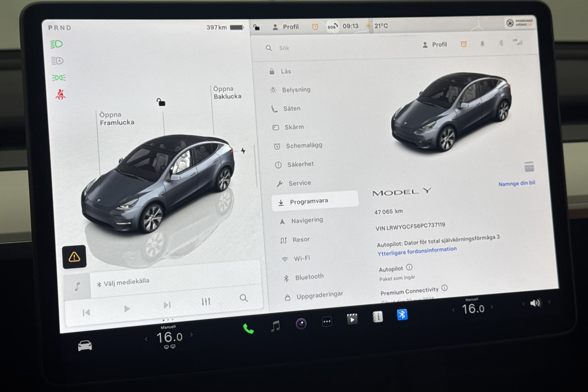The height and width of the screenshot is (392, 588).
Task: Decrease passenger temperature with left chevron
Action: tap(453, 310)
